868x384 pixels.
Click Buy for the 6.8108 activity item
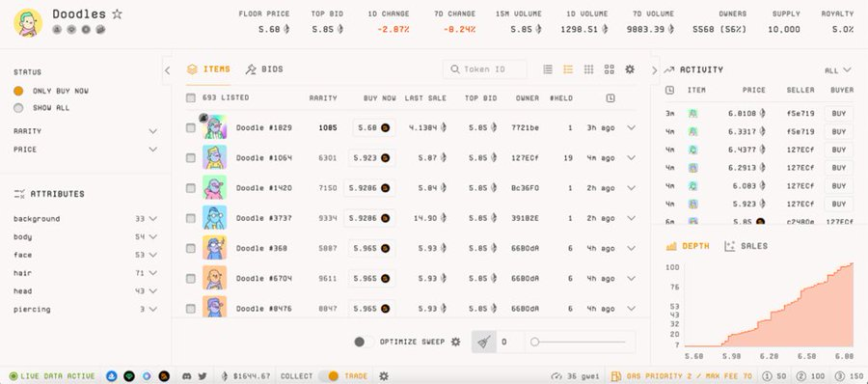point(839,114)
